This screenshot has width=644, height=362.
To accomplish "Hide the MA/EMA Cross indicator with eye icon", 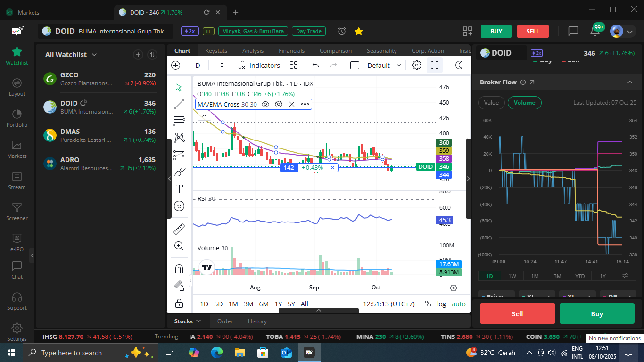I will click(x=265, y=104).
